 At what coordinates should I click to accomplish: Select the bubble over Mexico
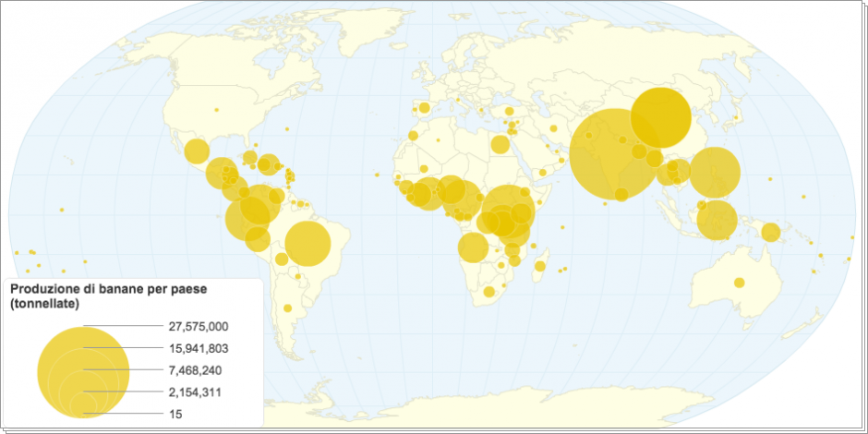[x=197, y=151]
